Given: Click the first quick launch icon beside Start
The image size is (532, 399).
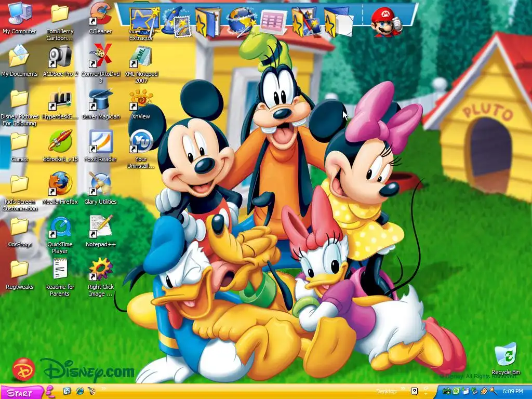Looking at the screenshot, I should (x=67, y=391).
